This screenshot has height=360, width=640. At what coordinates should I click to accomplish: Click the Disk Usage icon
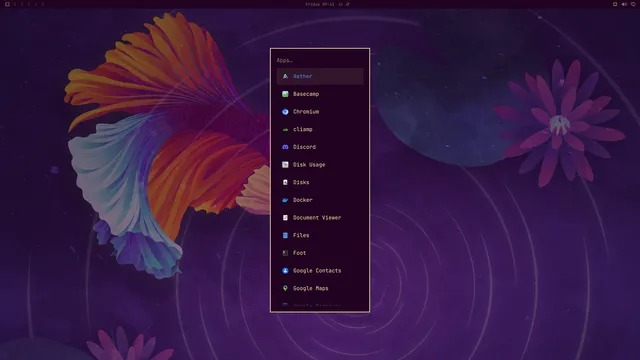coord(285,164)
